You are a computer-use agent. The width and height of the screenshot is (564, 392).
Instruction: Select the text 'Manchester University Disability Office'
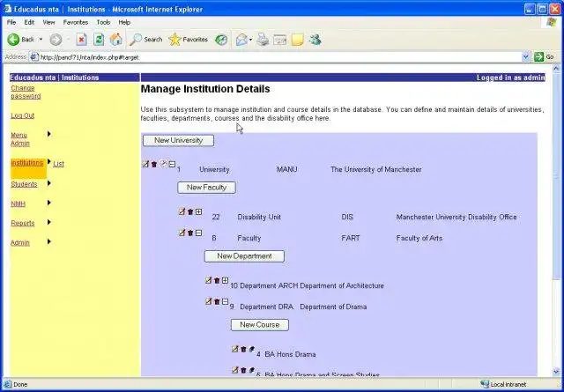pyautogui.click(x=456, y=217)
